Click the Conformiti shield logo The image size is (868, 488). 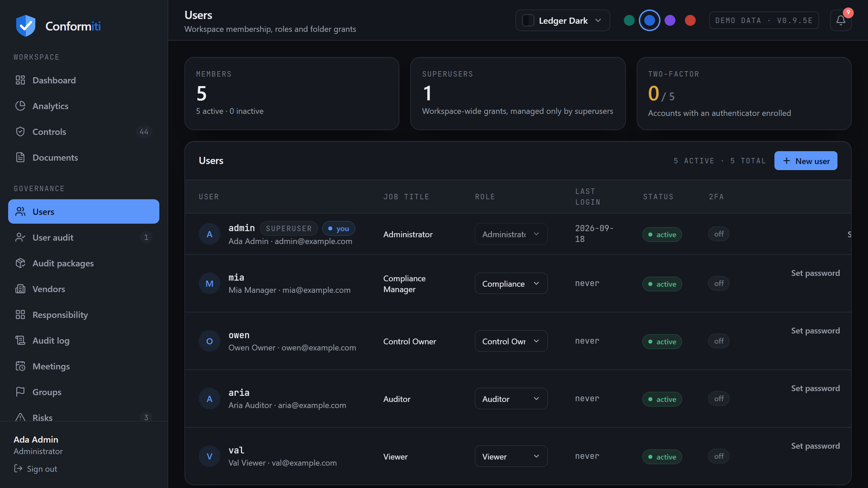(26, 26)
